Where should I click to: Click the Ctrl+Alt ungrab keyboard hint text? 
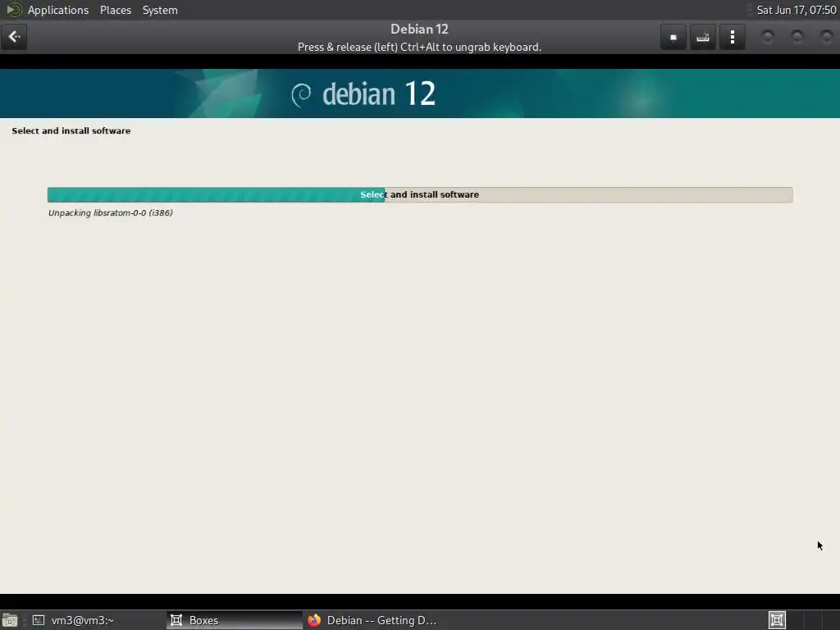(x=419, y=47)
